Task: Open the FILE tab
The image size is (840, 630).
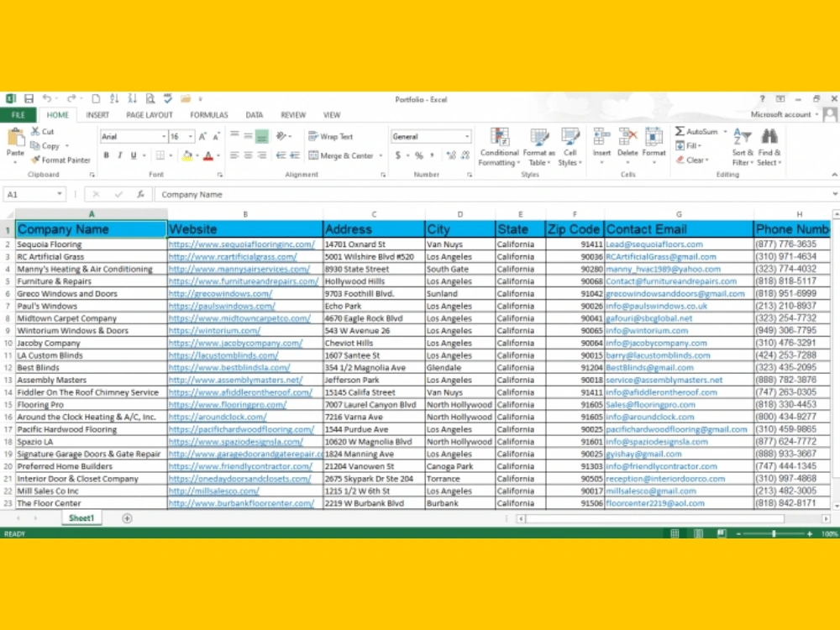Action: pyautogui.click(x=18, y=115)
